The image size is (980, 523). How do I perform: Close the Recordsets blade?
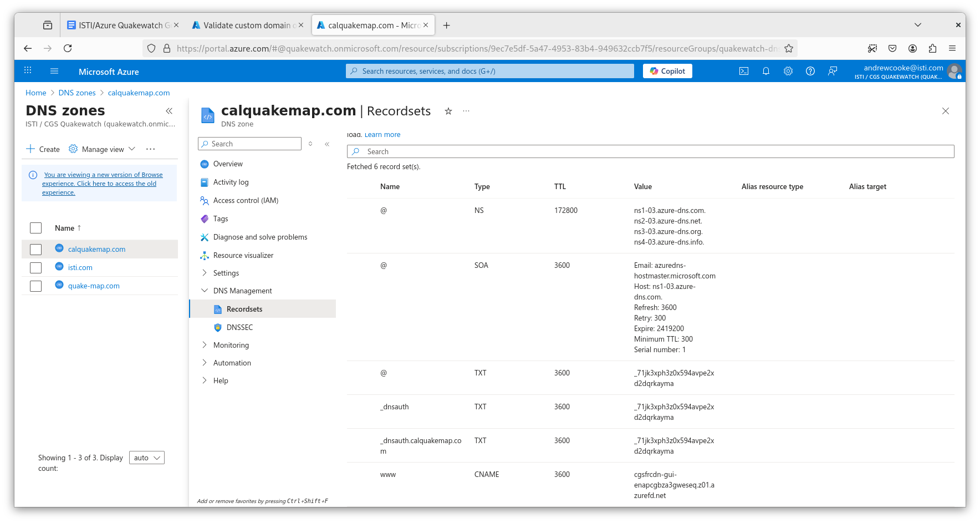click(946, 111)
